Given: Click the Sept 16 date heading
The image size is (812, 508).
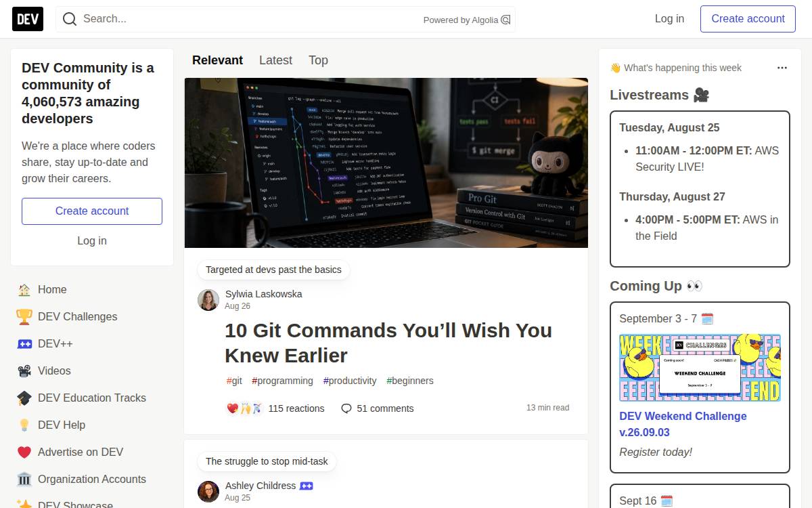Looking at the screenshot, I should coord(646,501).
